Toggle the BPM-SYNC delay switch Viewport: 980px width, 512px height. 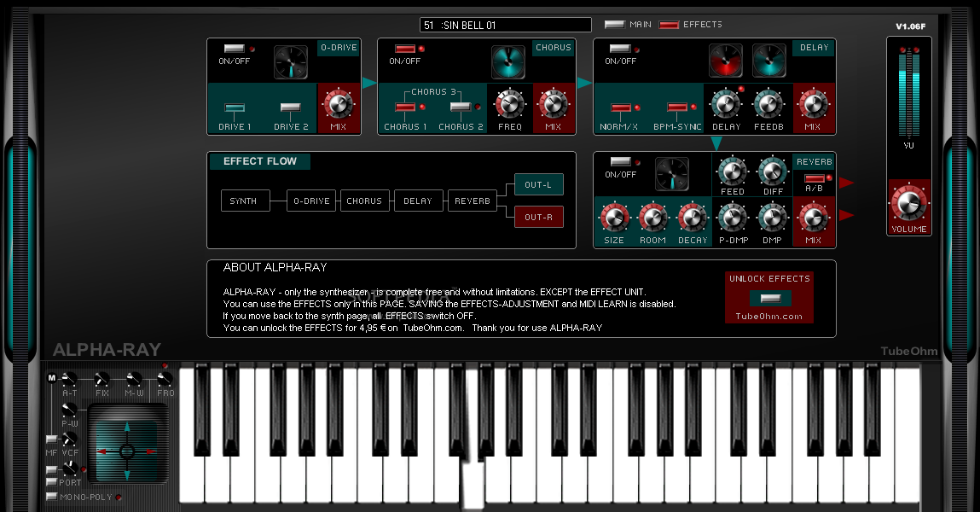click(x=677, y=108)
